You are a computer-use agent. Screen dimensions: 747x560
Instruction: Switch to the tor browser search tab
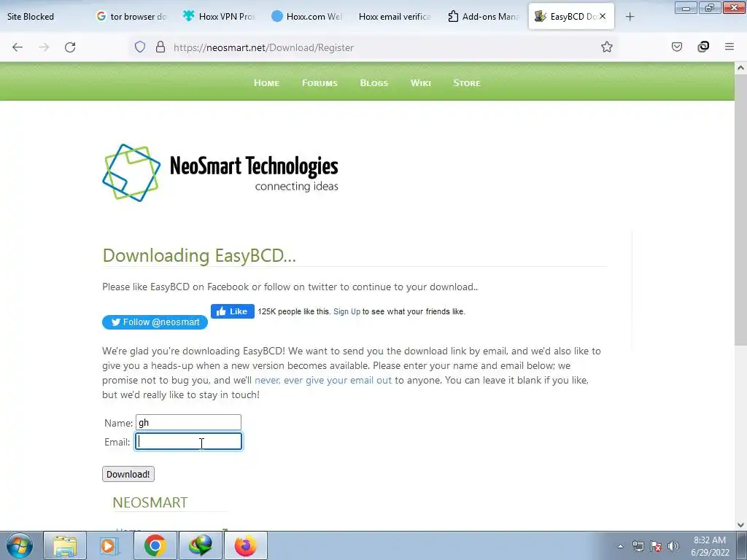click(x=132, y=17)
